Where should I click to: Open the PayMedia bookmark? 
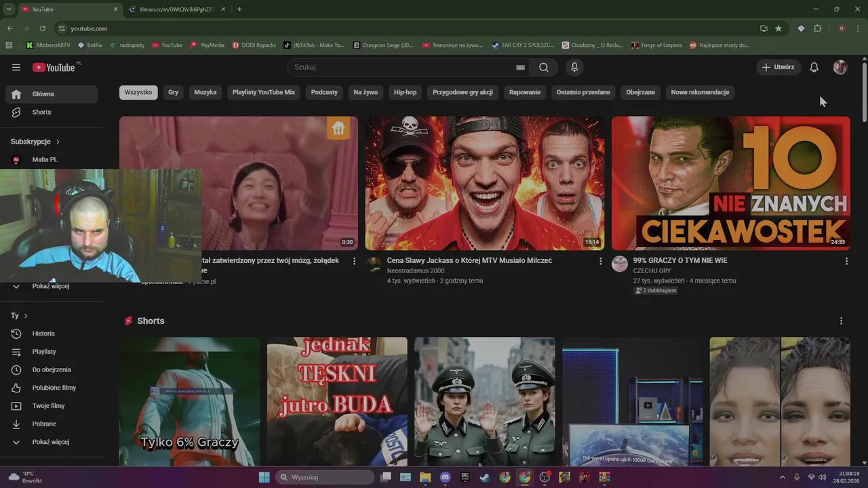click(208, 45)
